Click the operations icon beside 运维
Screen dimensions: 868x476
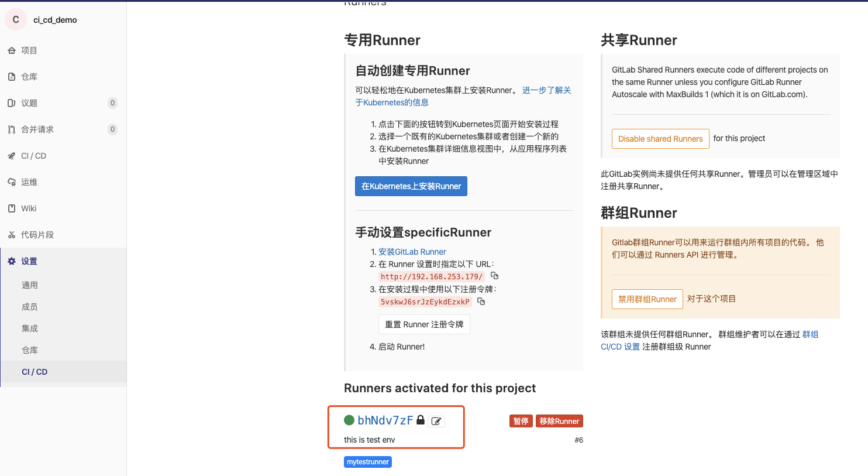(12, 182)
